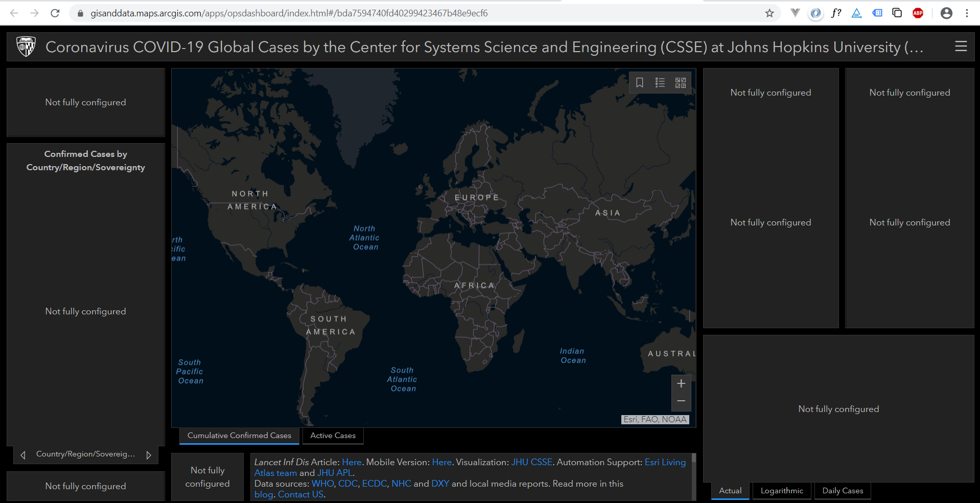Open the dashboard hamburger menu
This screenshot has height=503, width=980.
coord(961,47)
